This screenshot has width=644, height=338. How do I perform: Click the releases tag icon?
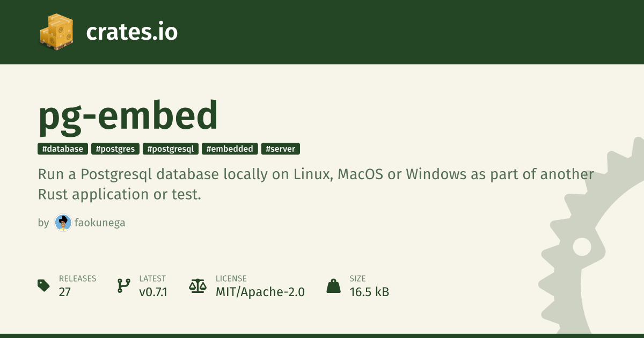pyautogui.click(x=44, y=285)
